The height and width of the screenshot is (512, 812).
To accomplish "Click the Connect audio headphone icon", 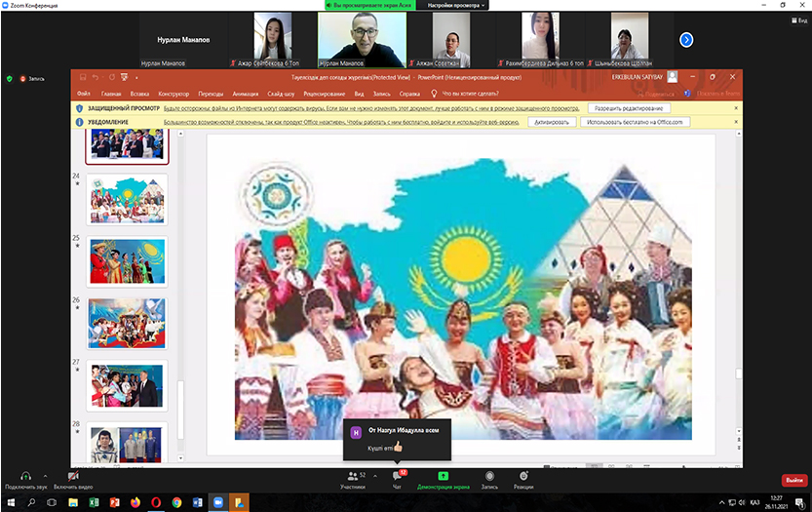I will (x=25, y=475).
